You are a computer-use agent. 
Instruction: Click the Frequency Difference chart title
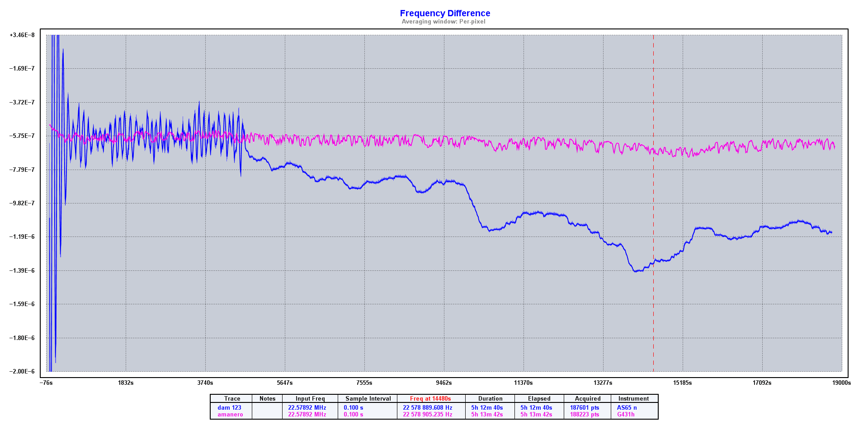(x=445, y=13)
